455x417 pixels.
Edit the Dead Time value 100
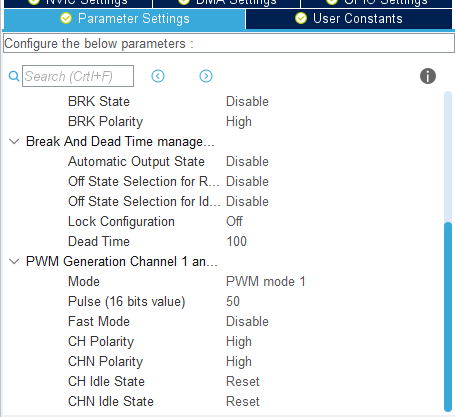[236, 241]
